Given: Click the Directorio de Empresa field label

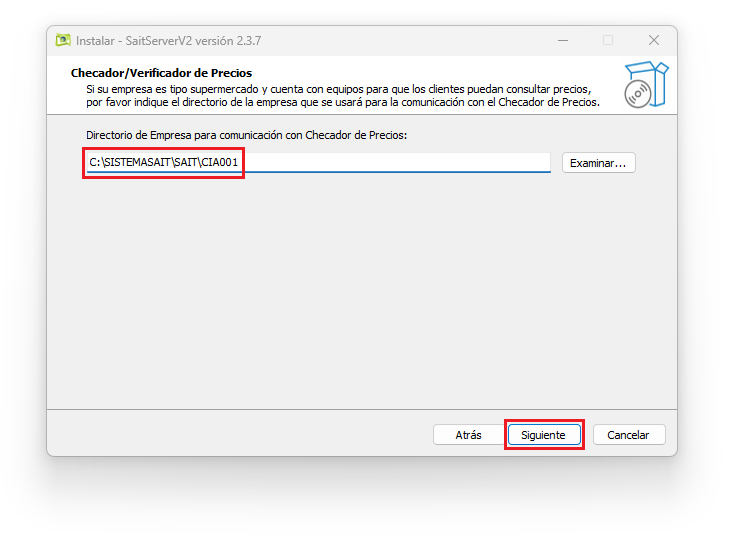Looking at the screenshot, I should [247, 135].
